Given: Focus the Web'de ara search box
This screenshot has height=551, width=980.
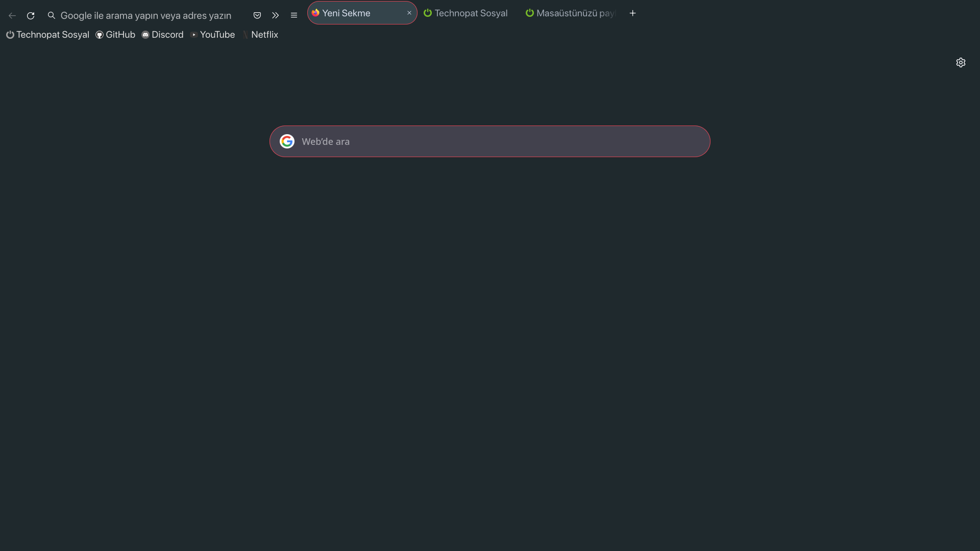Looking at the screenshot, I should click(490, 141).
